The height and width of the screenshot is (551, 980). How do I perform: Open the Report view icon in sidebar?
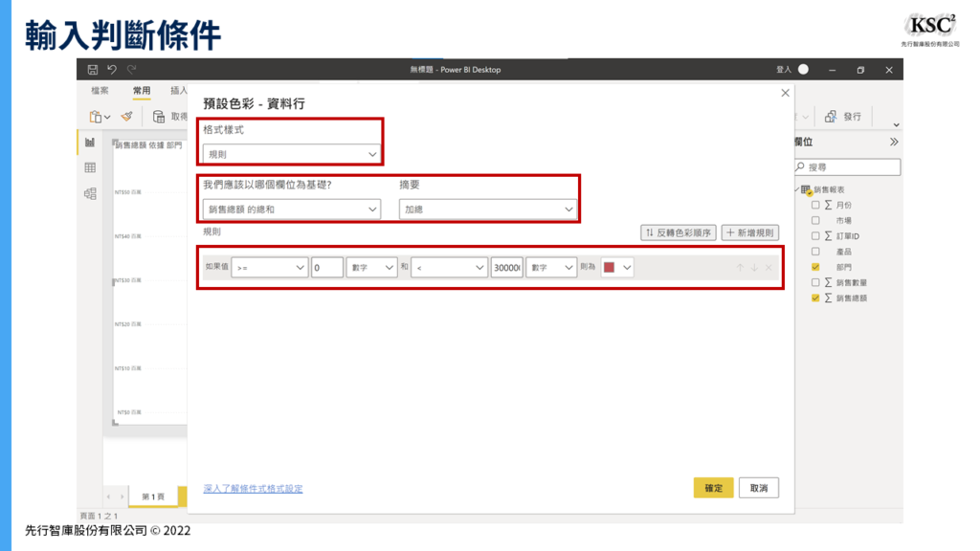[x=90, y=143]
